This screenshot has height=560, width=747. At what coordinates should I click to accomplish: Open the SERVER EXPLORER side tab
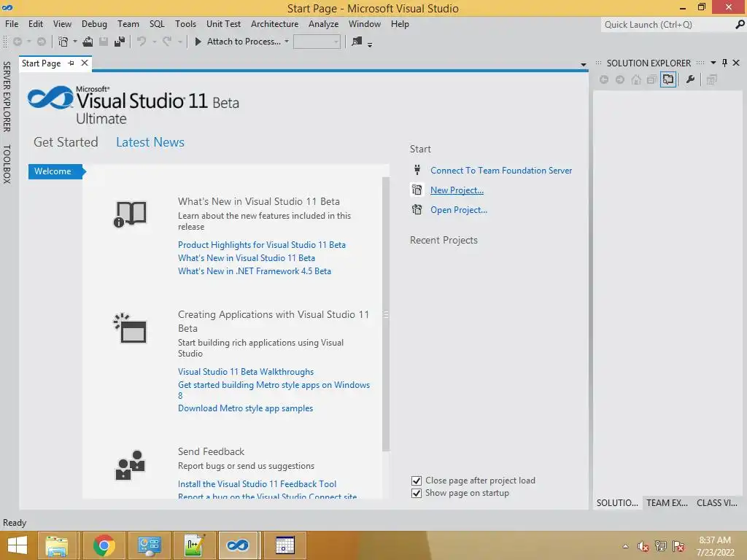click(7, 97)
